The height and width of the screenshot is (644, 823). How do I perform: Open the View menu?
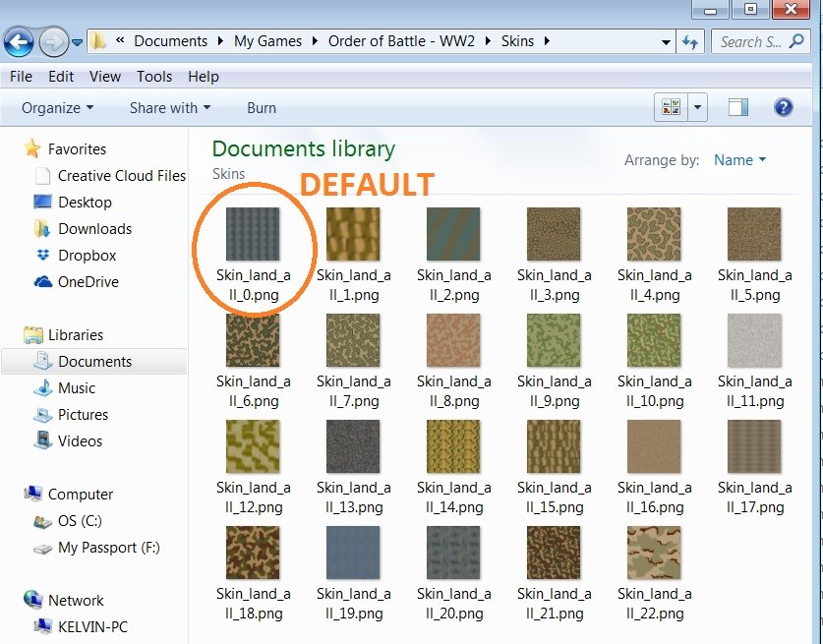[x=105, y=76]
